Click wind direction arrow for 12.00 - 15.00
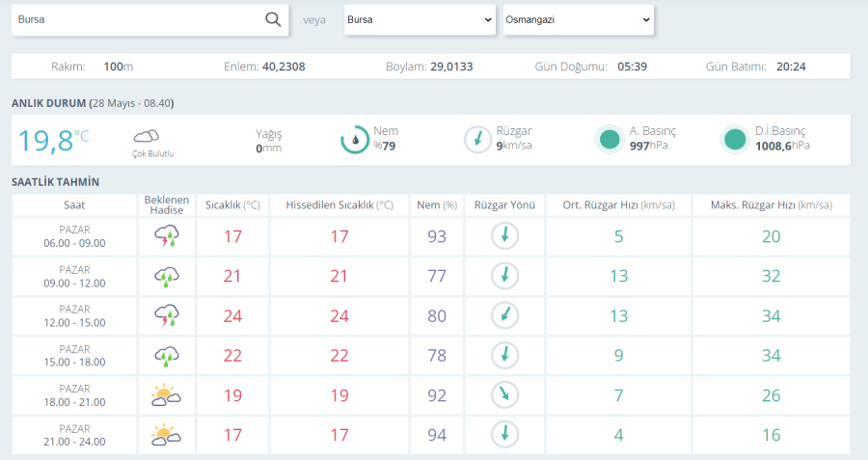The width and height of the screenshot is (868, 460). point(502,316)
